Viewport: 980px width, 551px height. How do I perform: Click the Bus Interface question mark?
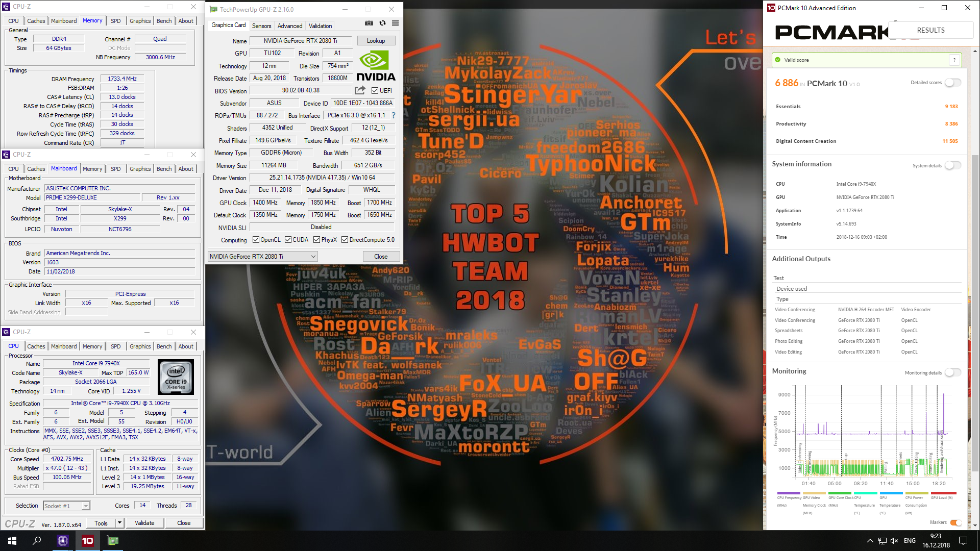(x=394, y=115)
